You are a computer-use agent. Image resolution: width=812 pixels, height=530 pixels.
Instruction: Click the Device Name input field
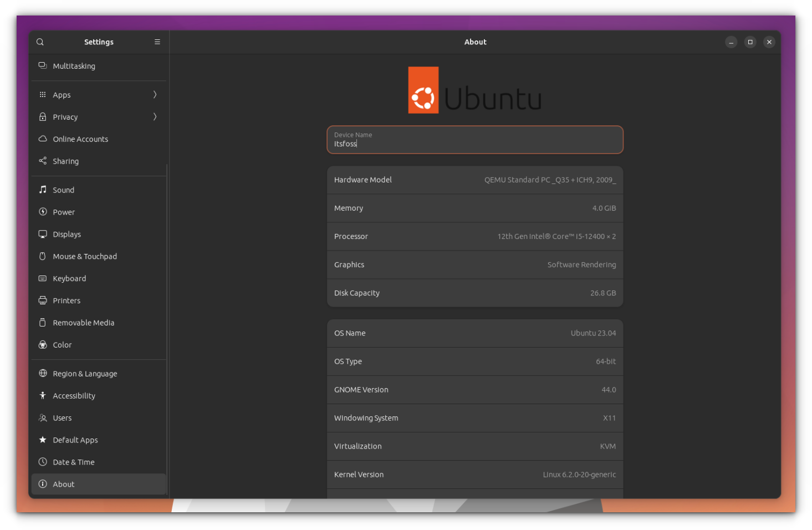[x=475, y=140]
